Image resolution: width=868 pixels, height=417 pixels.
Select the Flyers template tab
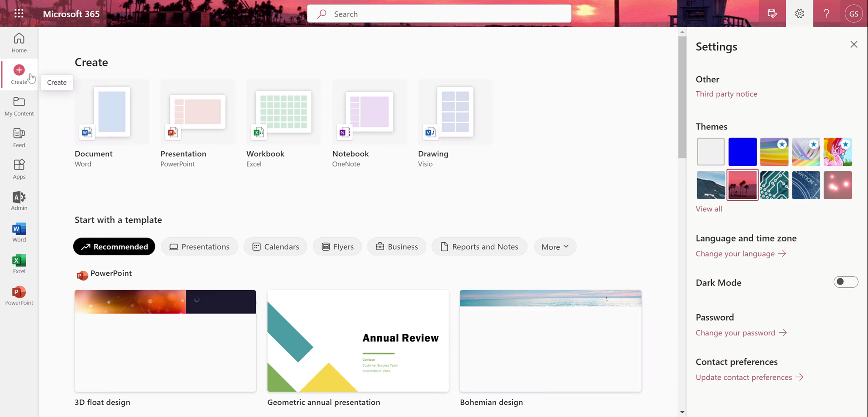coord(337,247)
